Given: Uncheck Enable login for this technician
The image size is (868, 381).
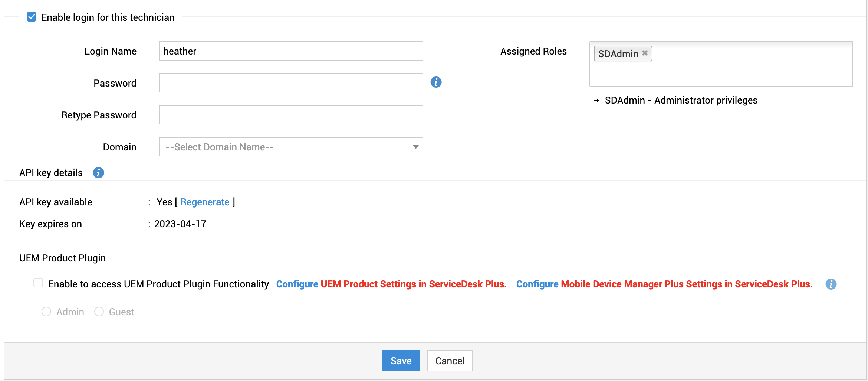Looking at the screenshot, I should click(32, 17).
